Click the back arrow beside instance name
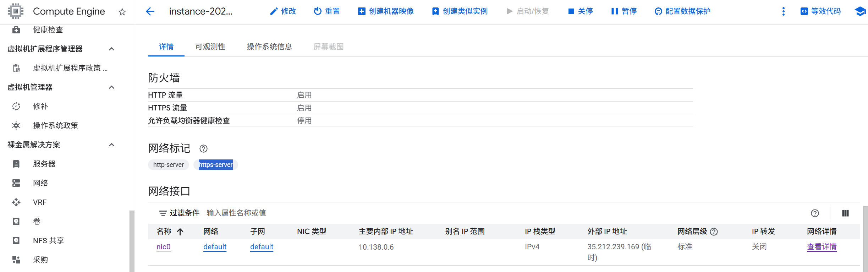Image resolution: width=868 pixels, height=272 pixels. [x=150, y=11]
